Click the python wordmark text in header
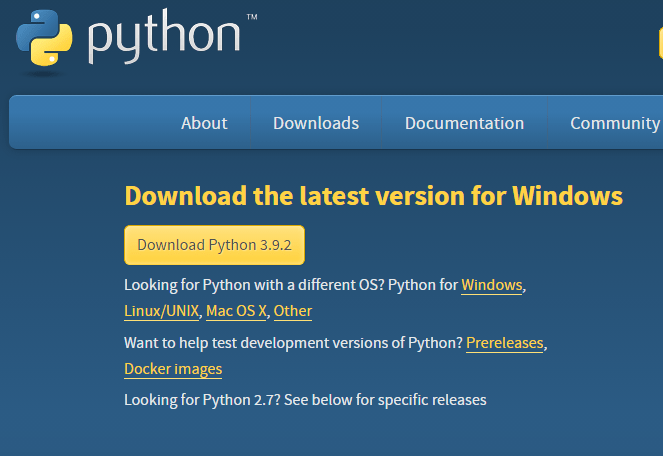 pyautogui.click(x=164, y=37)
